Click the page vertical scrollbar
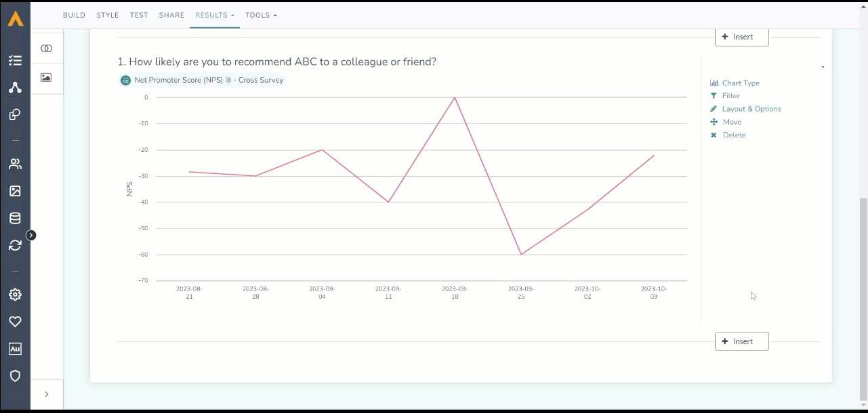The image size is (868, 413). 863,299
